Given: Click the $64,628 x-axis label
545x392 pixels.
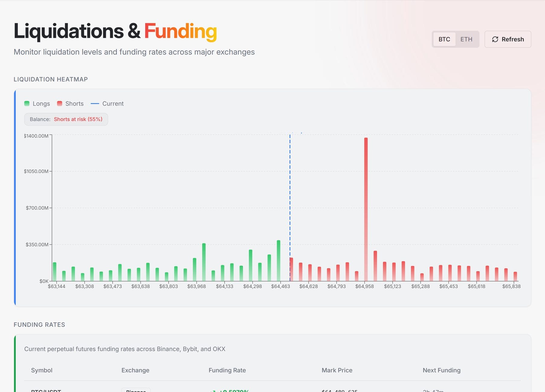Looking at the screenshot, I should [308, 286].
